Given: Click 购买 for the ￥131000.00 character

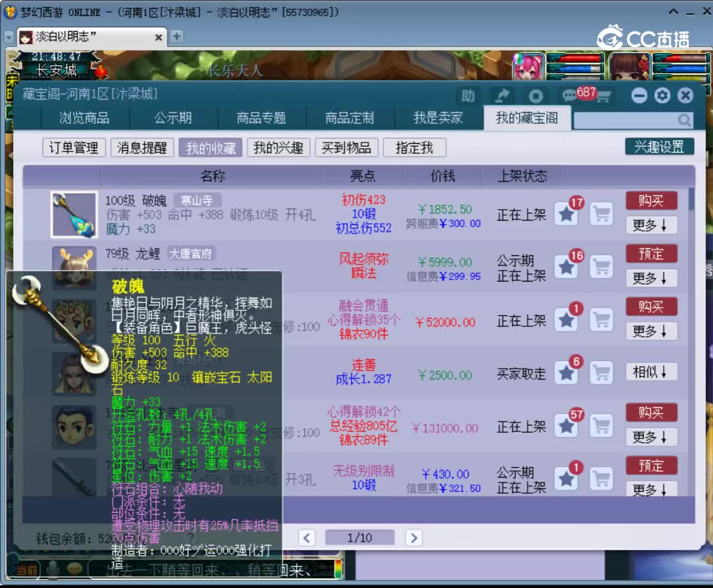Looking at the screenshot, I should click(x=651, y=412).
